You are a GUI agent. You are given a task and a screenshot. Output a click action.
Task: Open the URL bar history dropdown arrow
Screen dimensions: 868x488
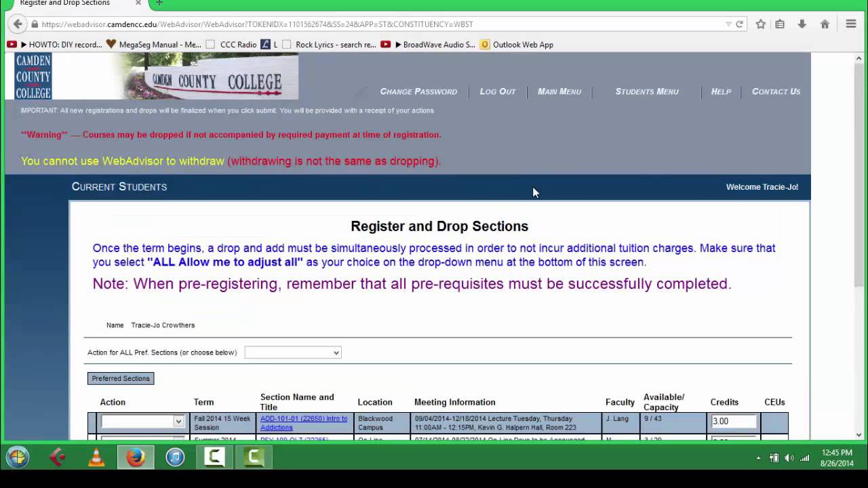point(728,24)
